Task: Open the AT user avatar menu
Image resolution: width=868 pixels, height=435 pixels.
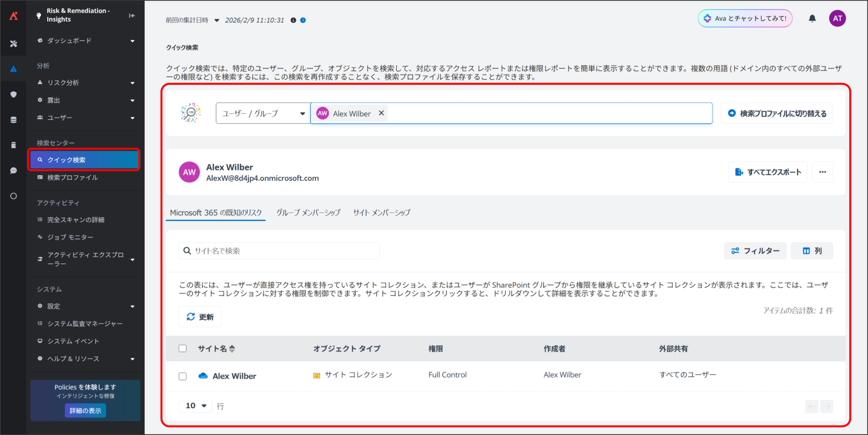Action: (837, 18)
